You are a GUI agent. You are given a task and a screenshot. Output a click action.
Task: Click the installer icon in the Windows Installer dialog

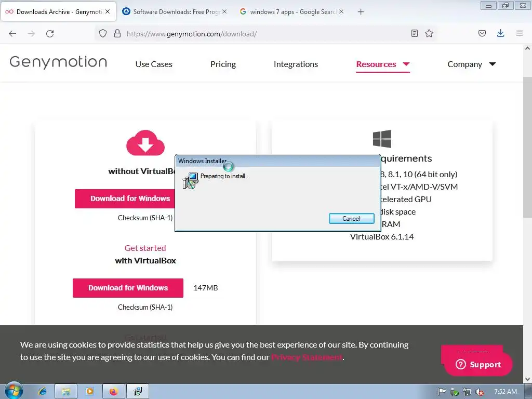point(190,180)
